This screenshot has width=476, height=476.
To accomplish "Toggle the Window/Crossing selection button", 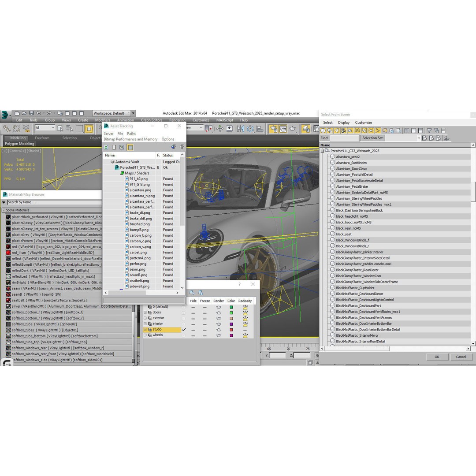I will pos(89,129).
